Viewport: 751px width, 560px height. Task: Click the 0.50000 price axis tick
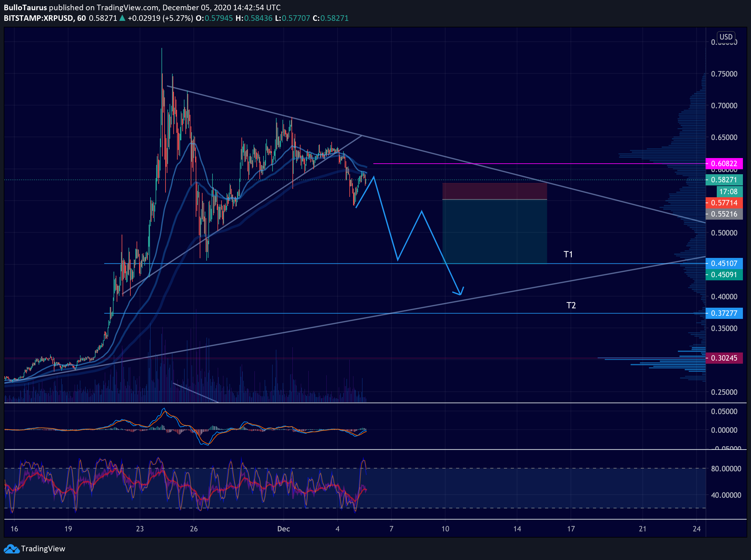724,233
